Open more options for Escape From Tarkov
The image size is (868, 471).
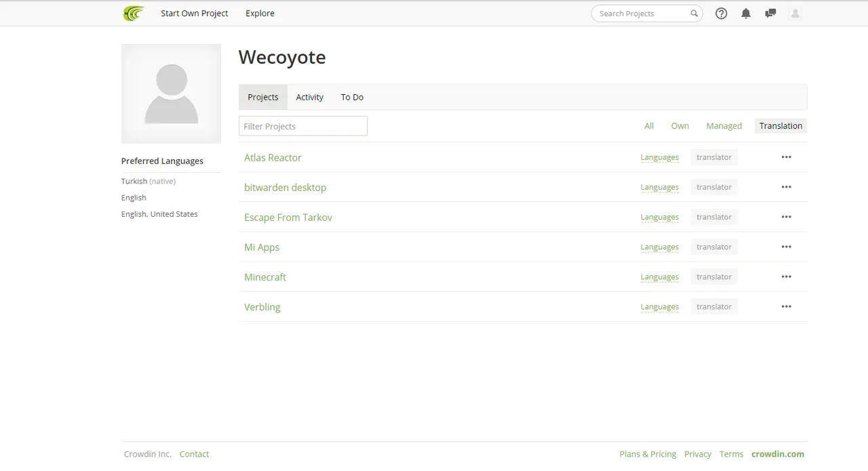tap(786, 217)
